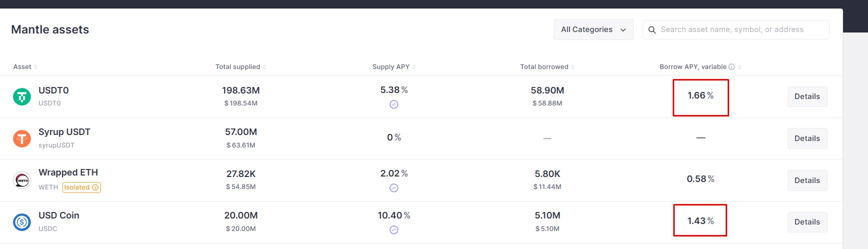
Task: Click the WETH supply APY chart icon
Action: pyautogui.click(x=394, y=188)
